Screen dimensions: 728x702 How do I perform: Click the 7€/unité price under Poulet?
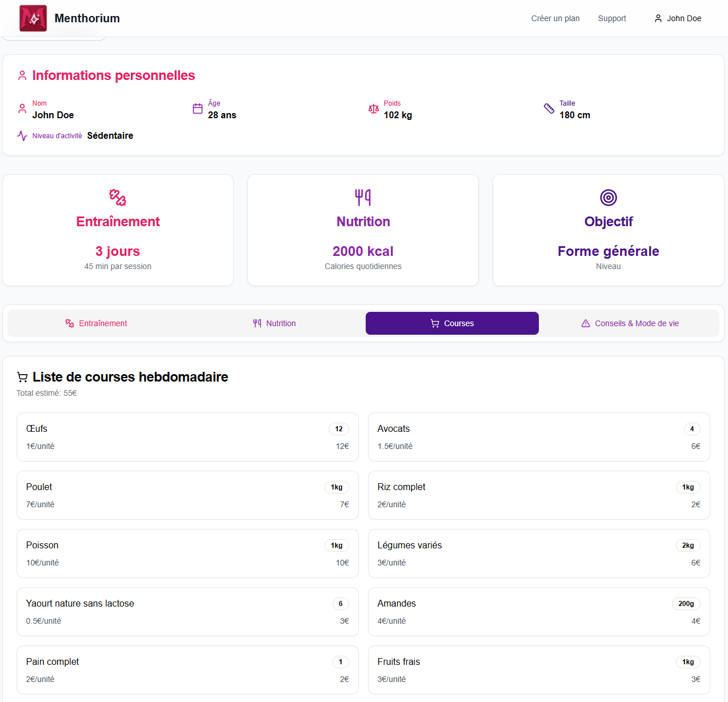click(x=40, y=504)
